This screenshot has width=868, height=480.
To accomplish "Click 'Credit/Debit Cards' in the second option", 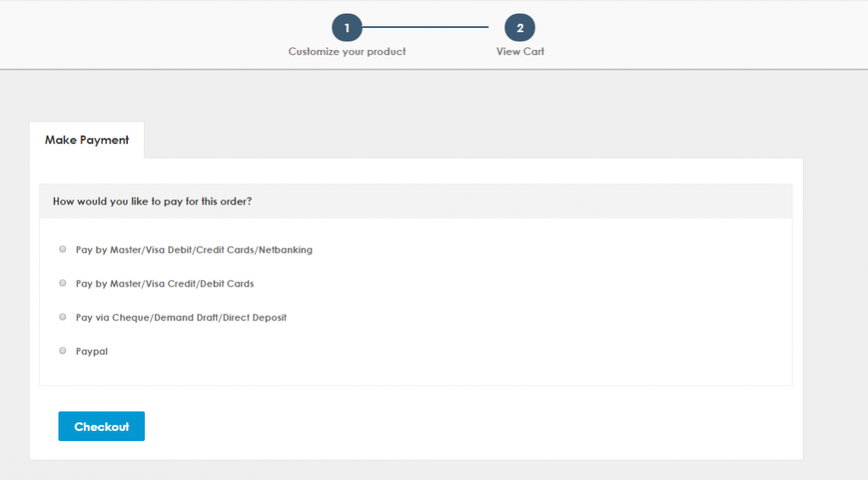I will pyautogui.click(x=210, y=284).
